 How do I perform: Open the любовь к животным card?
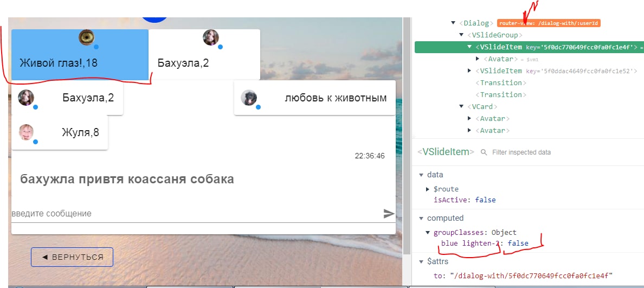[314, 98]
